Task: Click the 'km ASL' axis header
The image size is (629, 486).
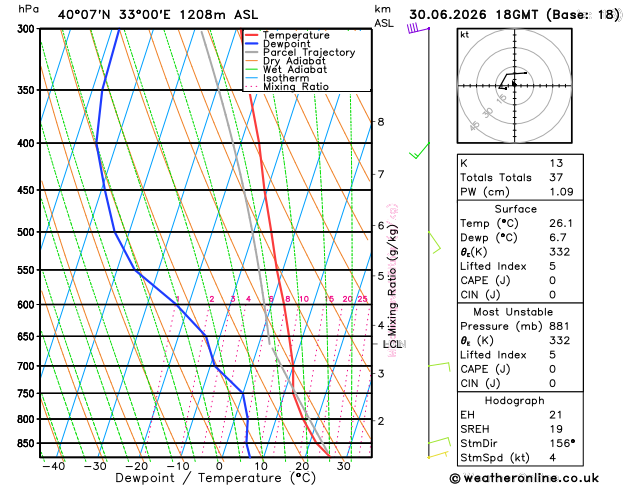Action: tap(384, 16)
